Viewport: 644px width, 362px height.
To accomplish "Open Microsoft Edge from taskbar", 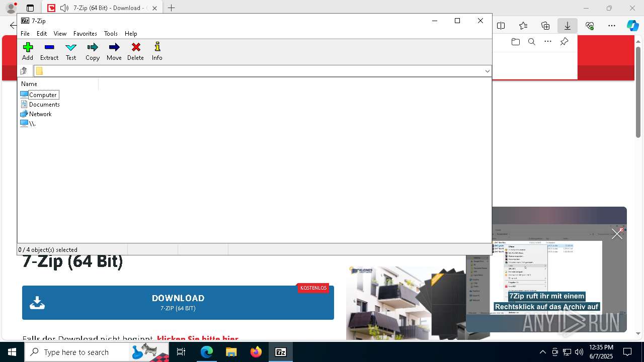I will (207, 352).
